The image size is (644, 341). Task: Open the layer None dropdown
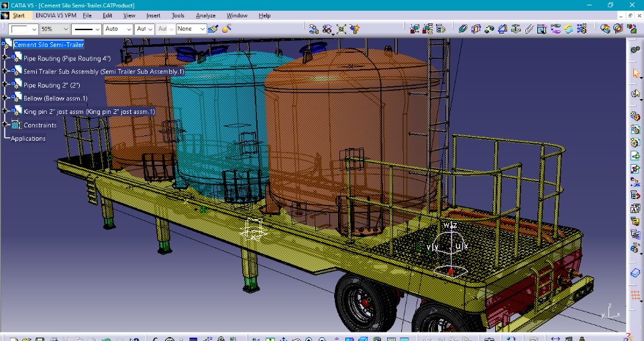point(202,29)
